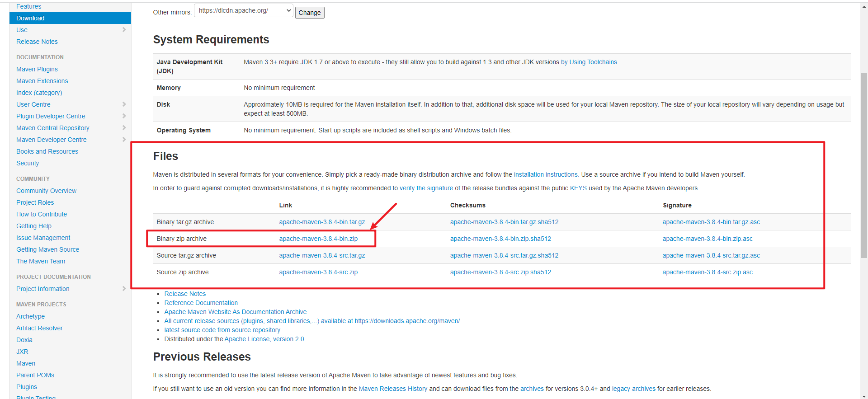Open Release Notes bullet link
The height and width of the screenshot is (399, 868).
(185, 294)
